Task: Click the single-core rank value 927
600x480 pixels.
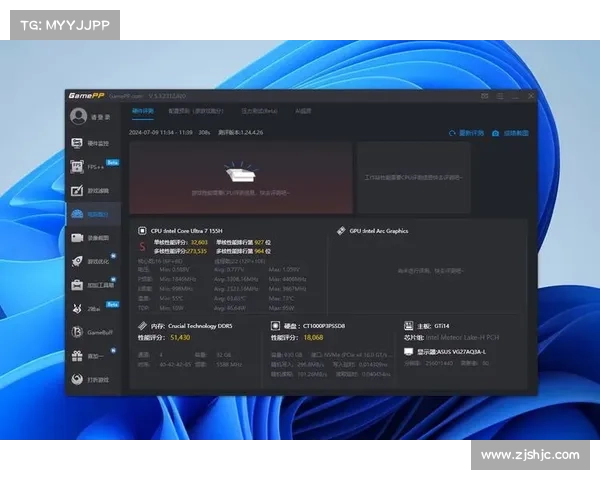Action: 259,242
